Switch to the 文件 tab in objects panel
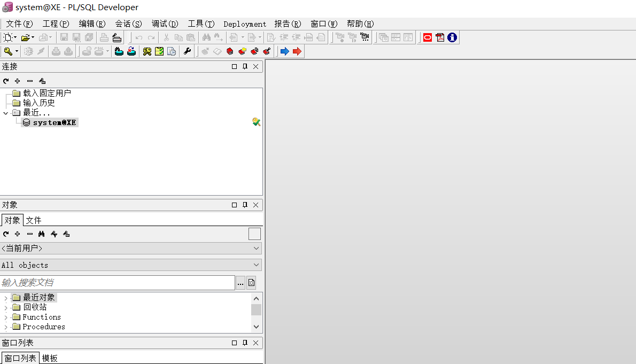 (33, 220)
